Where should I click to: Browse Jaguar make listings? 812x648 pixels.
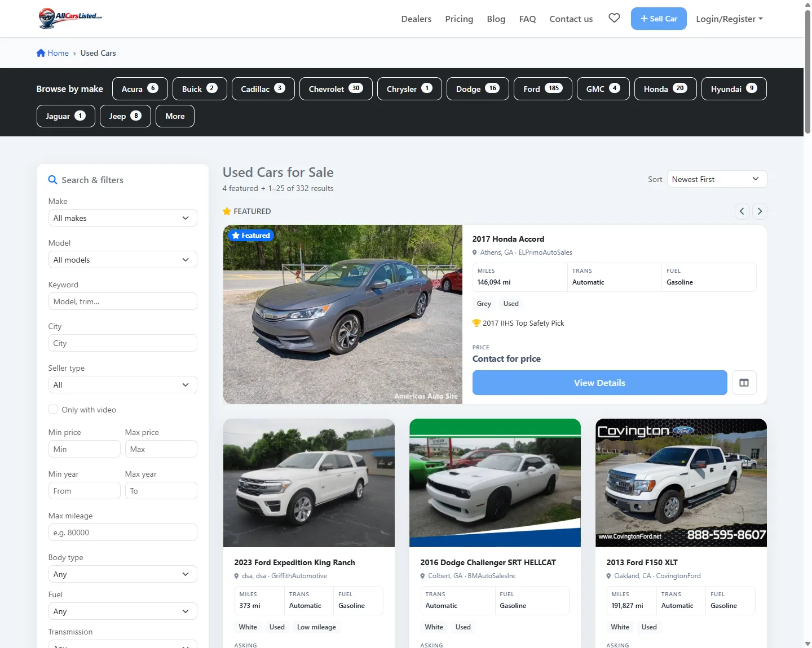click(x=66, y=116)
